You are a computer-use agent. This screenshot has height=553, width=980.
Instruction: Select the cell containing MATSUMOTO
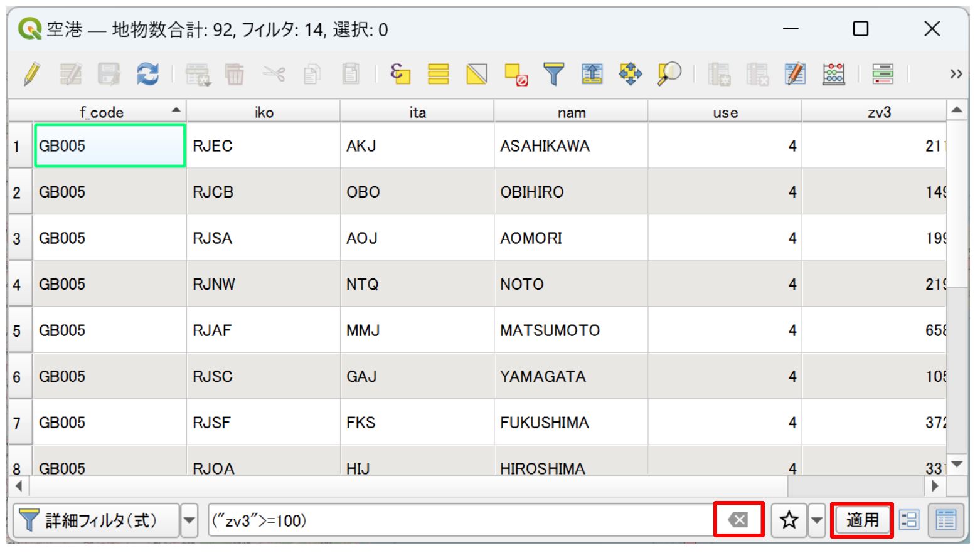pos(571,330)
